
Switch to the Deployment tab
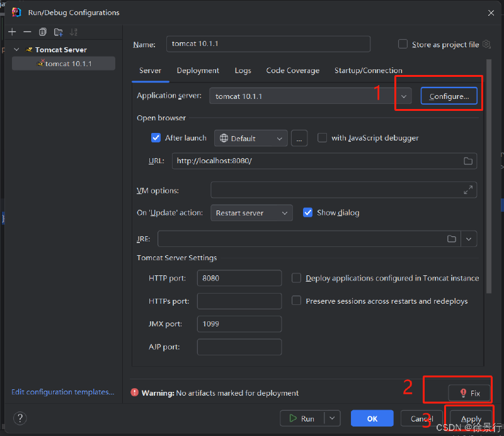[198, 71]
